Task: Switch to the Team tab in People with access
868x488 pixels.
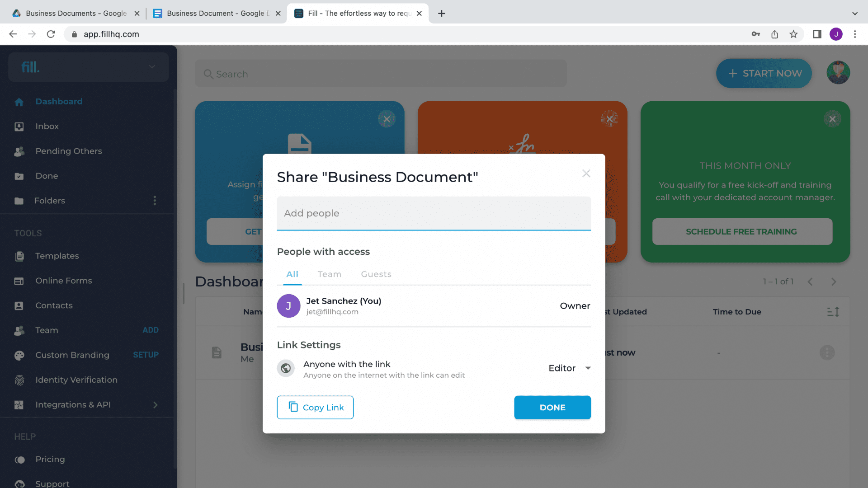Action: tap(330, 273)
